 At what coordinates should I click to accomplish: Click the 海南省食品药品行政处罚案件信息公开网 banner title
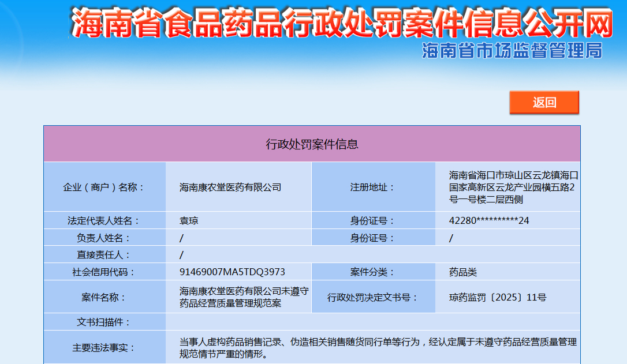pos(342,23)
